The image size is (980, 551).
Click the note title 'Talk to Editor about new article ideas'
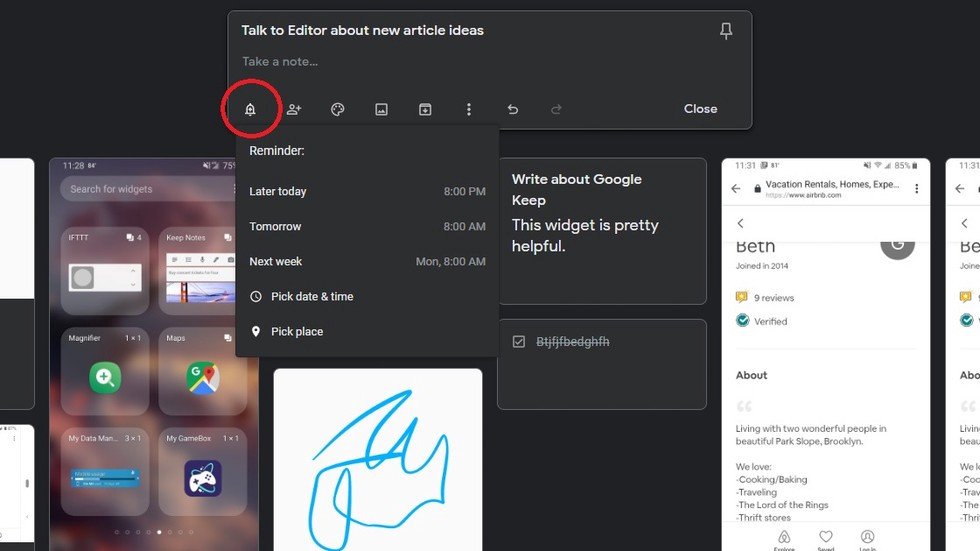click(x=363, y=30)
